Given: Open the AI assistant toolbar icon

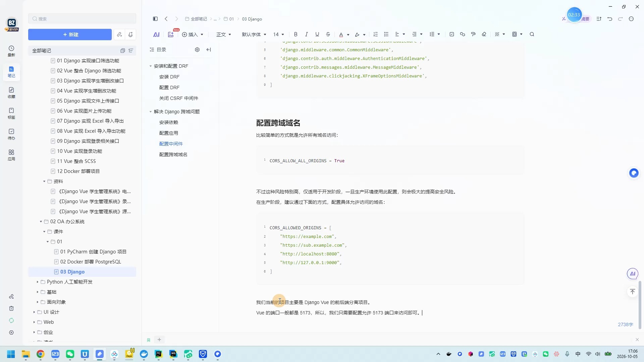Looking at the screenshot, I should point(156,35).
